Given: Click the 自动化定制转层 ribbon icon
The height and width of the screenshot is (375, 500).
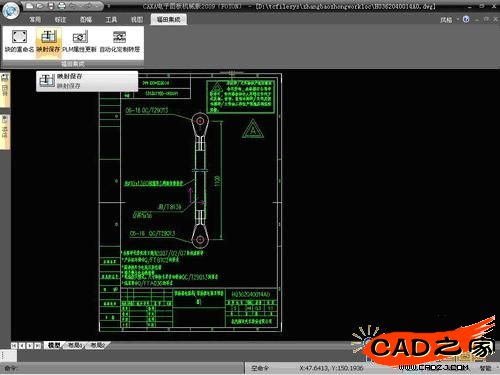Looking at the screenshot, I should point(120,41).
